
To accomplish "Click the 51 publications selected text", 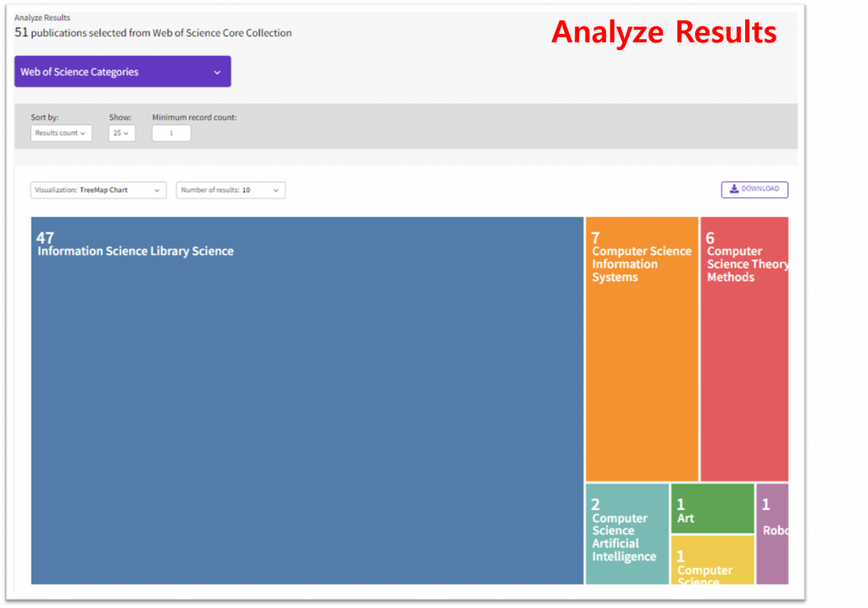I will coord(153,33).
